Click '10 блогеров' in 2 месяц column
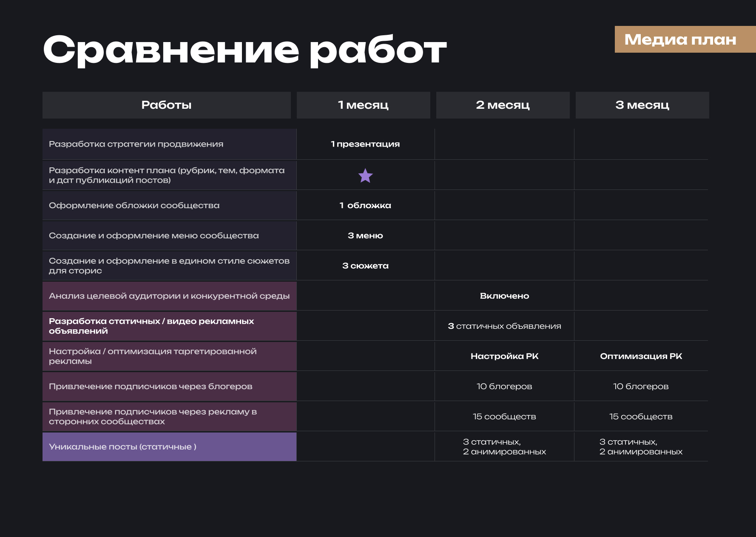756x537 pixels. (504, 386)
